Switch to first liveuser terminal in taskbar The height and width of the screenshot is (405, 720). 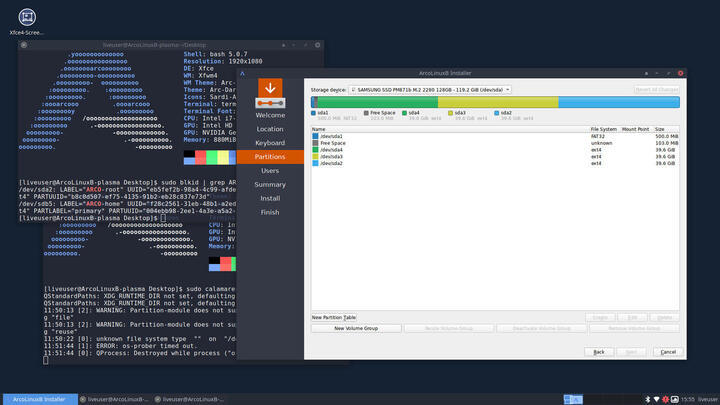click(114, 399)
